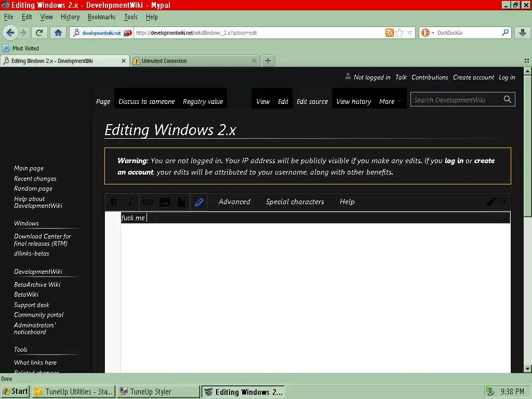Click the magnifier in the DuckDuckGo search box
Screen dimensions: 532x399
pyautogui.click(x=505, y=33)
